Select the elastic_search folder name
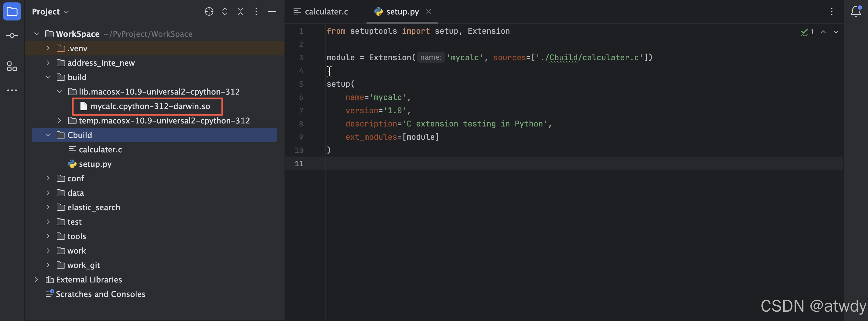 (x=94, y=207)
